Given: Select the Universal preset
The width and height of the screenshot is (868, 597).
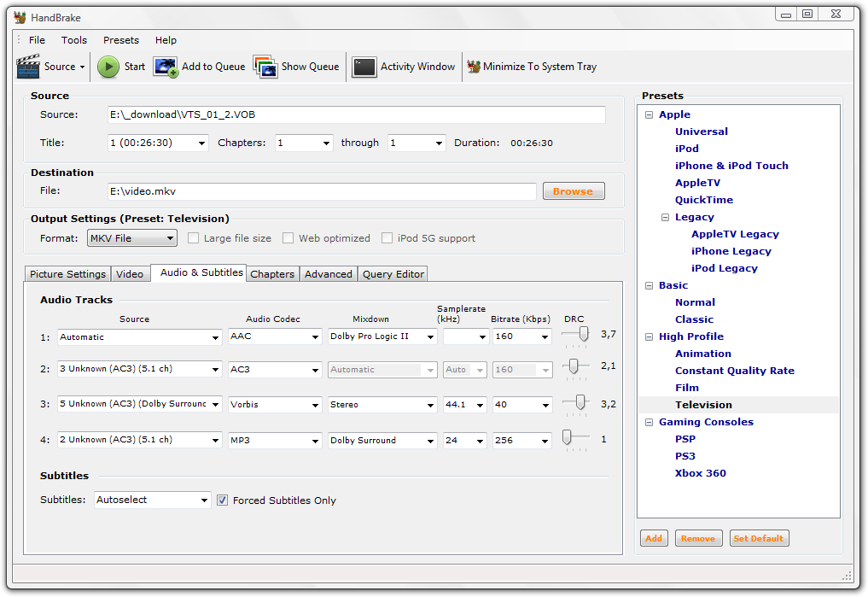Looking at the screenshot, I should (x=702, y=132).
